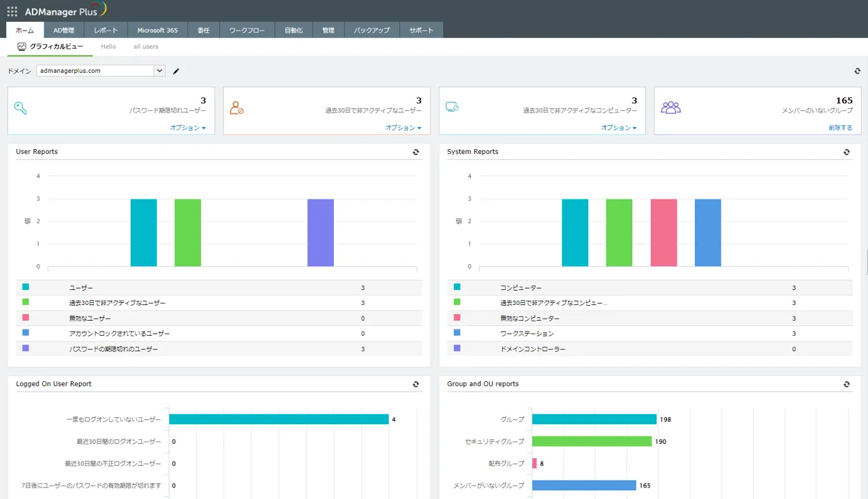Open the Microsoft 365 tab
This screenshot has width=868, height=499.
[157, 30]
